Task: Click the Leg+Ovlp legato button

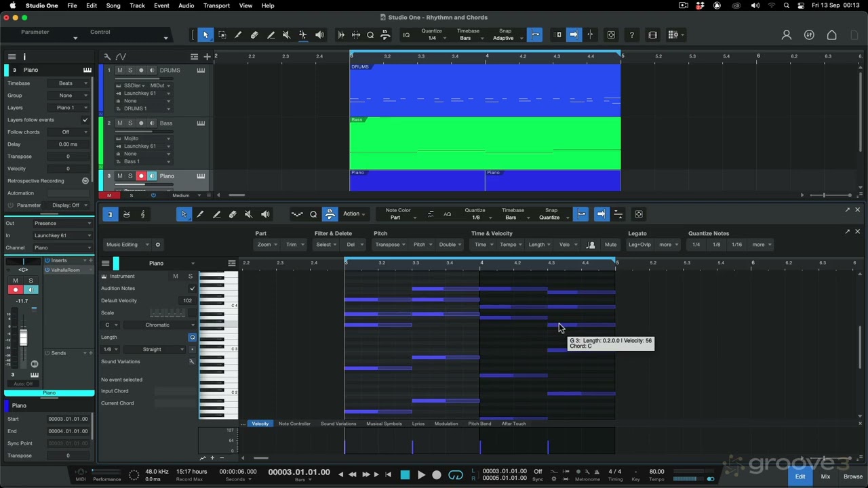Action: (x=639, y=245)
